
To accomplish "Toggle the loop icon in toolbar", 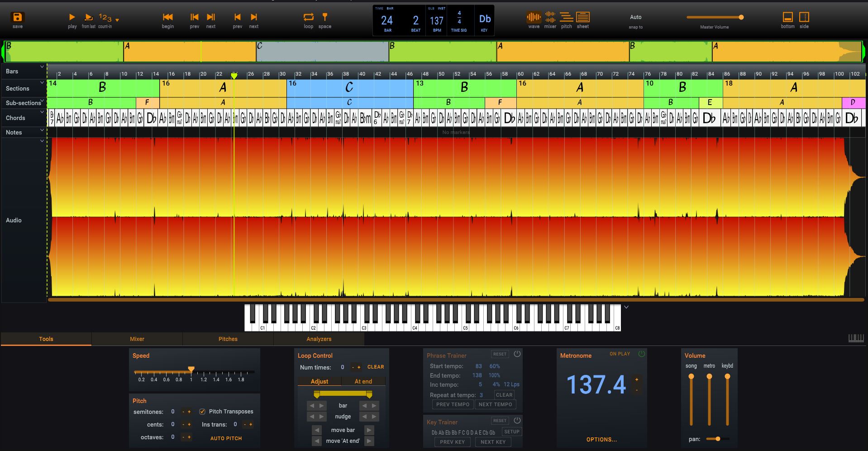I will click(308, 17).
